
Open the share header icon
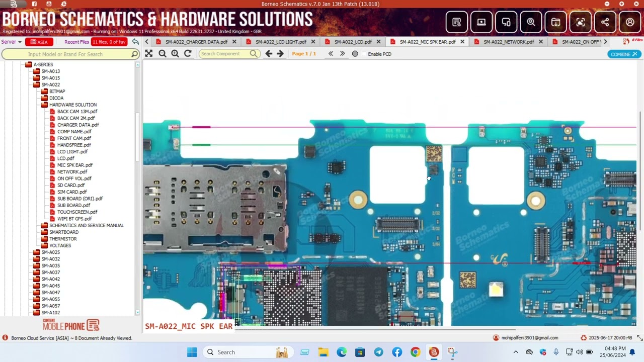[605, 22]
